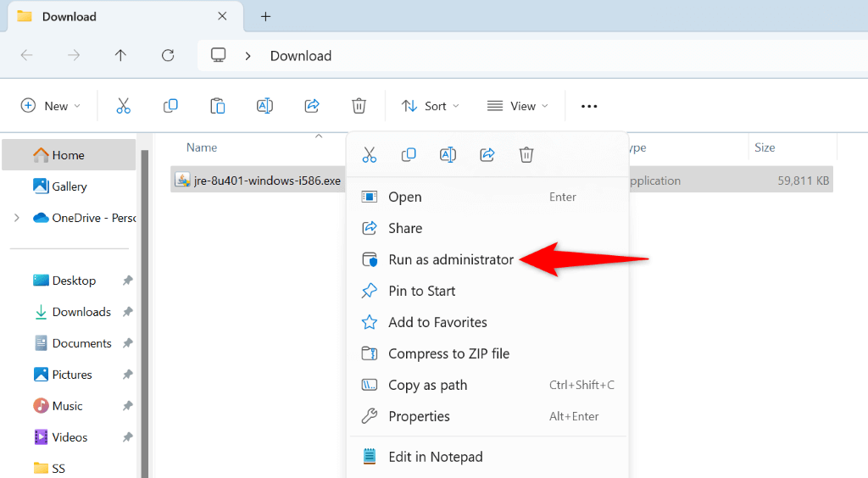Go back with the left arrow

[26, 55]
